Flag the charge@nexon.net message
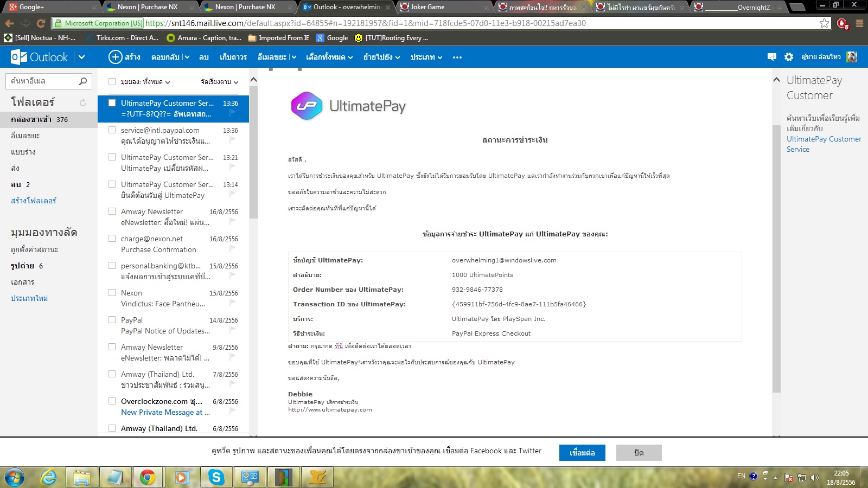 point(233,248)
